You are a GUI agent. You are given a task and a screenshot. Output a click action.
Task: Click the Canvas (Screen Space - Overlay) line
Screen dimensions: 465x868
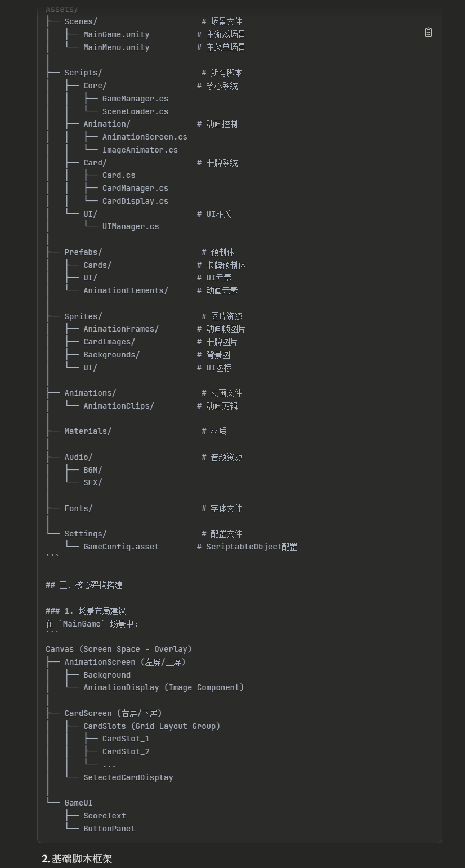click(119, 649)
